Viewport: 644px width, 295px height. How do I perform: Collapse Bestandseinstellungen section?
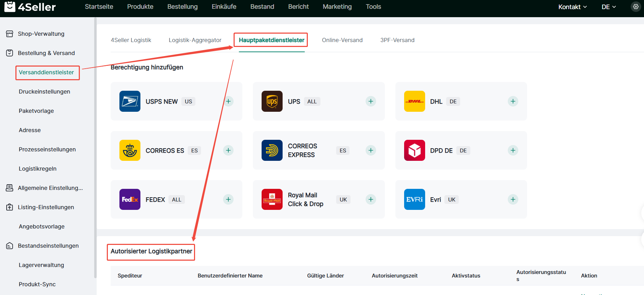click(x=48, y=246)
